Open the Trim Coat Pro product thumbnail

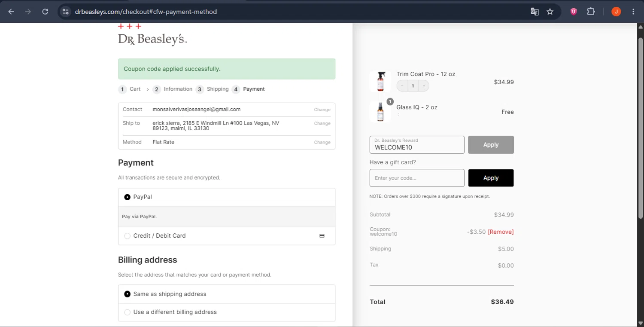tap(380, 82)
